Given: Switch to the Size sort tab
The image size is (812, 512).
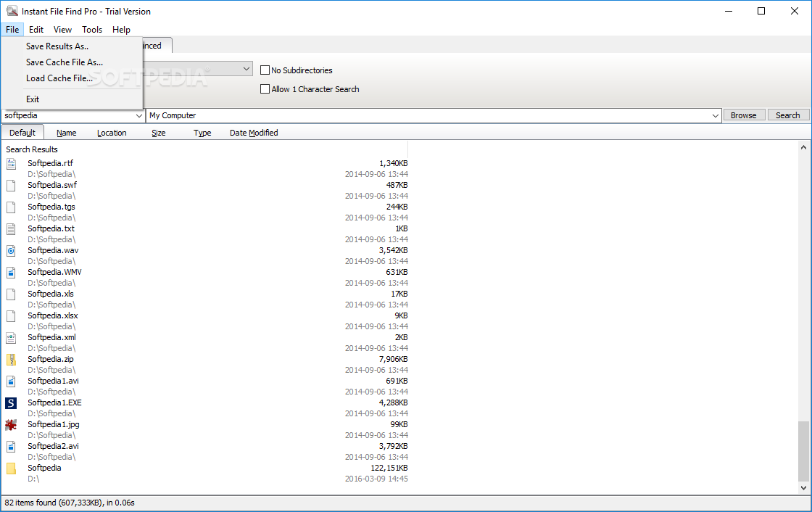Looking at the screenshot, I should tap(159, 133).
